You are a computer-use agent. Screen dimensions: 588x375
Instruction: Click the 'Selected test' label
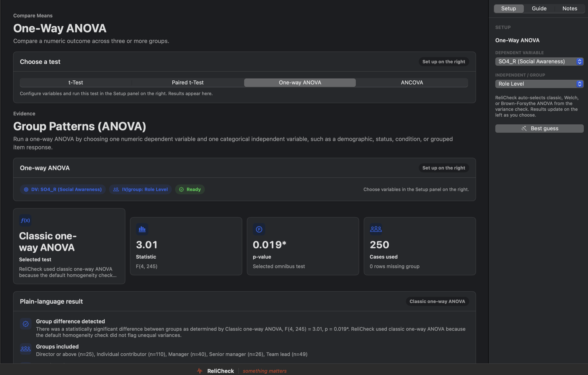pyautogui.click(x=35, y=260)
